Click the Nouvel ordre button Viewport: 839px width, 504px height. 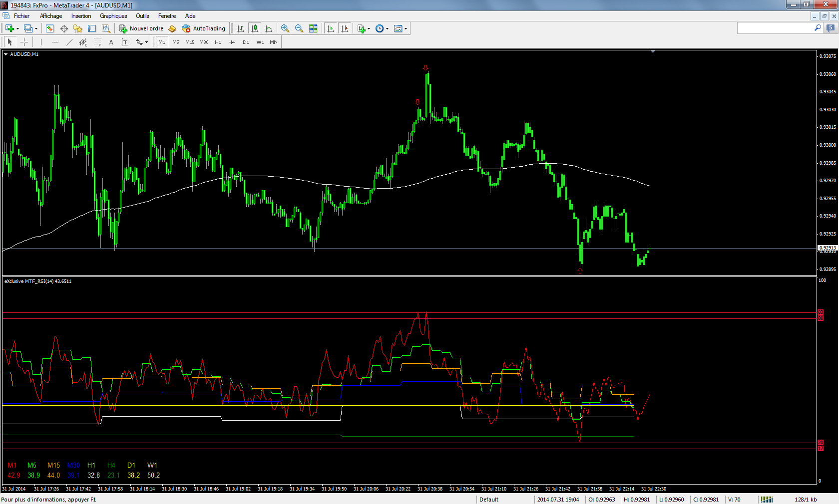(141, 28)
